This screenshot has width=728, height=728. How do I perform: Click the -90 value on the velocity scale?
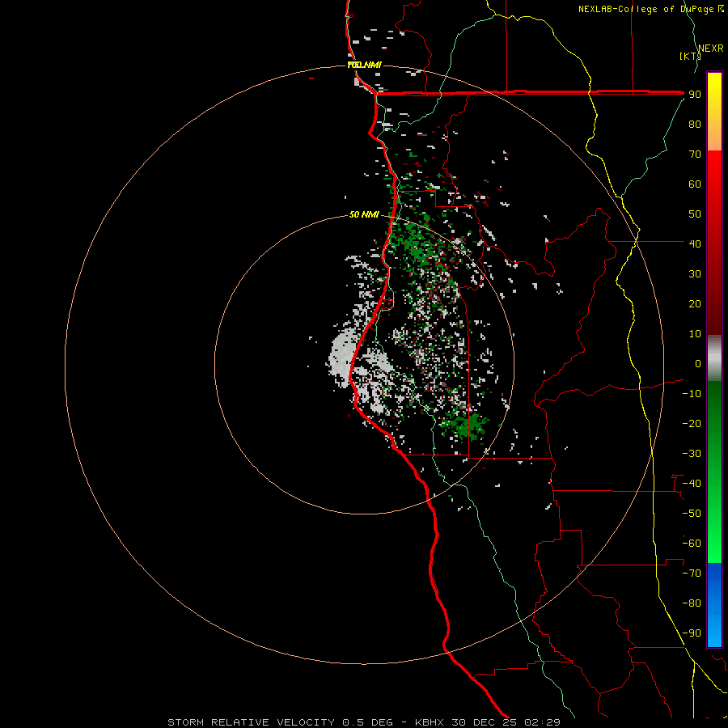(692, 633)
